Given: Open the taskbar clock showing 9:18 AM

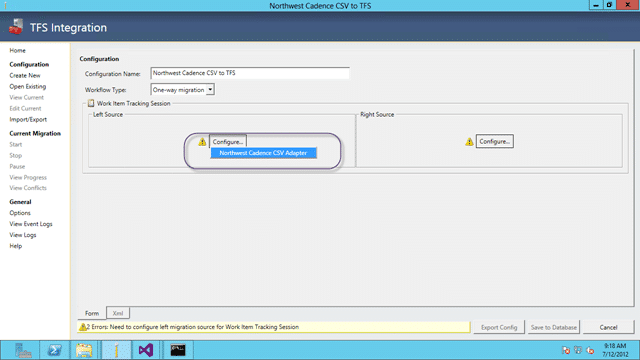Looking at the screenshot, I should pos(615,350).
